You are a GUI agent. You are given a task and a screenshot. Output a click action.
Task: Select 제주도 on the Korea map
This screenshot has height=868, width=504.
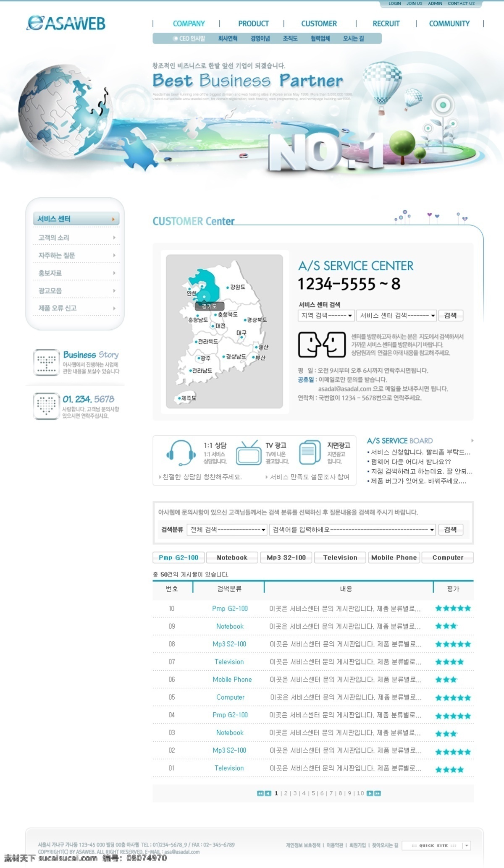[187, 398]
